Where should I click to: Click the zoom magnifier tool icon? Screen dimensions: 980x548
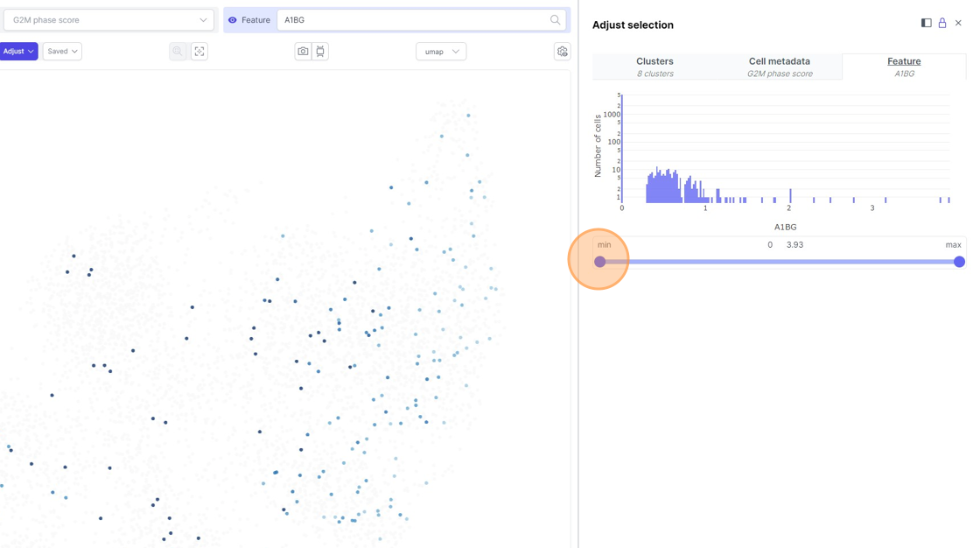tap(178, 52)
